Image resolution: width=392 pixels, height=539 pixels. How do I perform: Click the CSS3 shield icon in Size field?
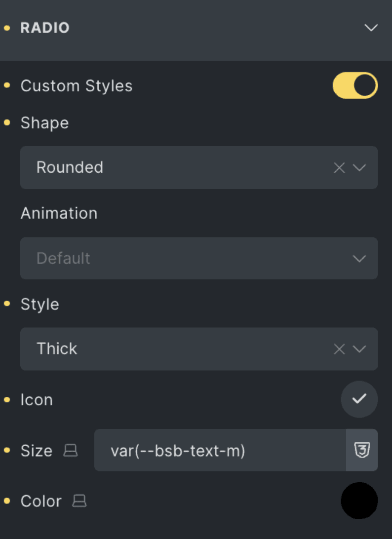[362, 450]
